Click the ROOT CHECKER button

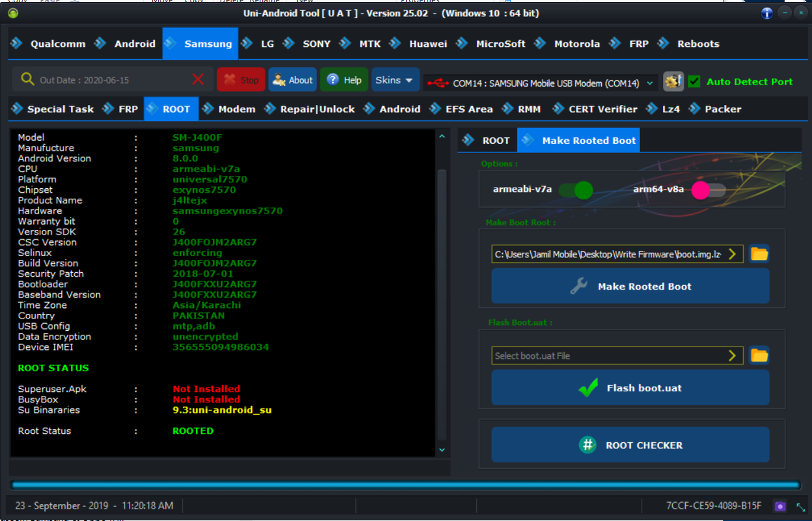[x=630, y=445]
